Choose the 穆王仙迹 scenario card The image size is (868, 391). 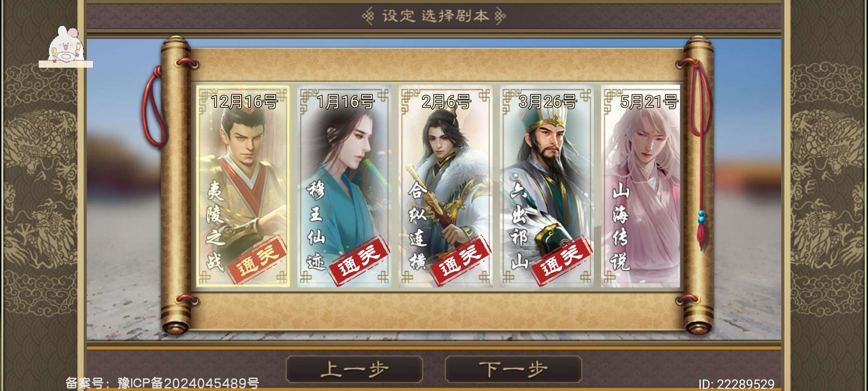[344, 186]
